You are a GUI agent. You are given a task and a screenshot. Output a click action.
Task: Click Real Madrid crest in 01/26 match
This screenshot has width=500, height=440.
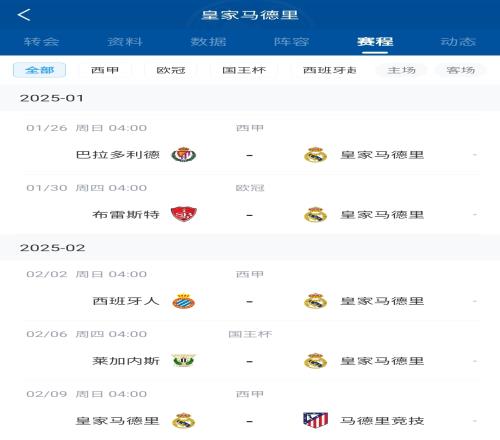point(315,155)
